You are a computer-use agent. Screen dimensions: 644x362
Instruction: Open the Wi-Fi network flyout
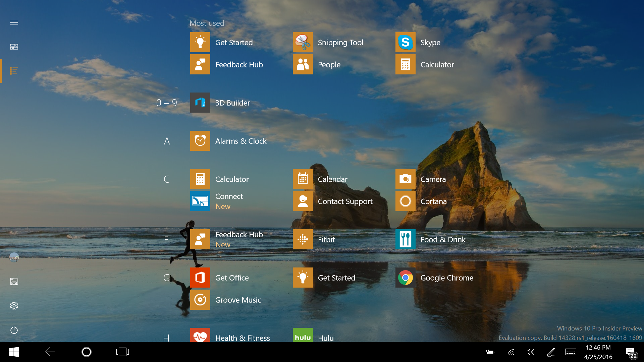click(x=511, y=352)
